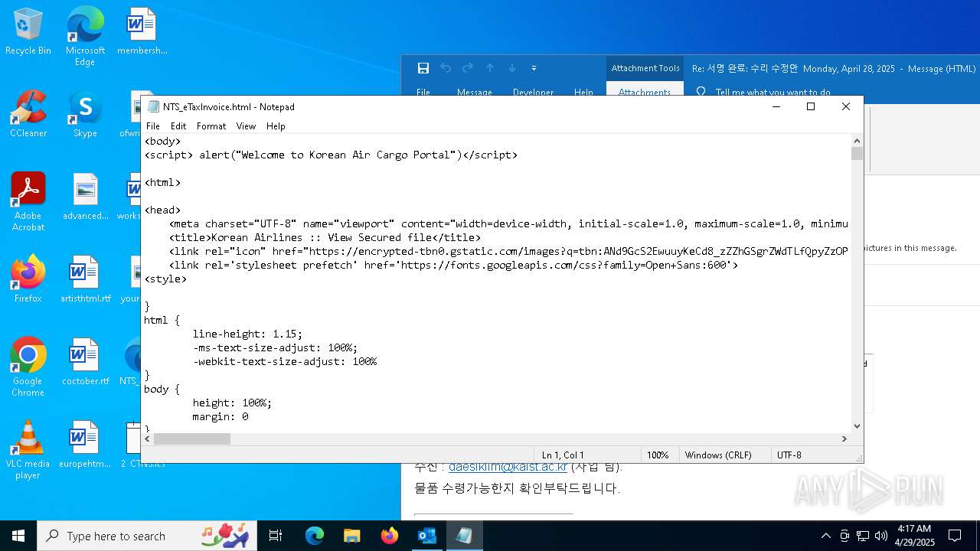Show hidden system tray icons
Image resolution: width=980 pixels, height=551 pixels.
click(x=825, y=536)
